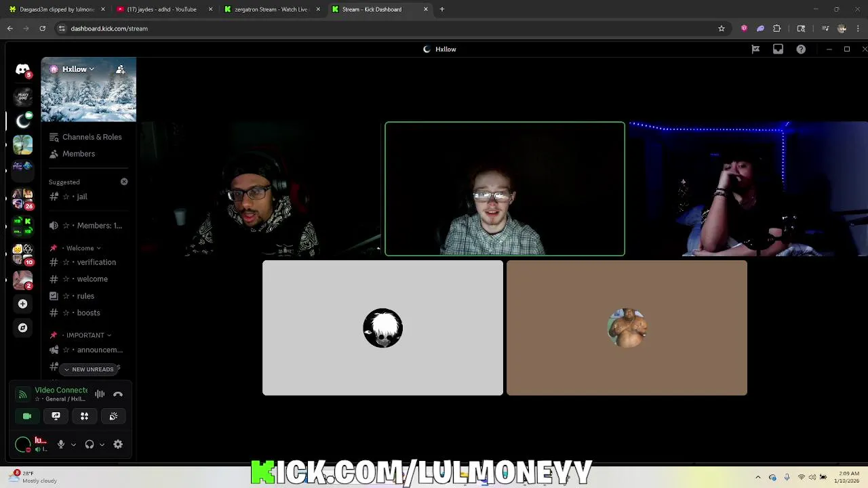Open the rules channel
This screenshot has width=868, height=488.
pos(87,296)
